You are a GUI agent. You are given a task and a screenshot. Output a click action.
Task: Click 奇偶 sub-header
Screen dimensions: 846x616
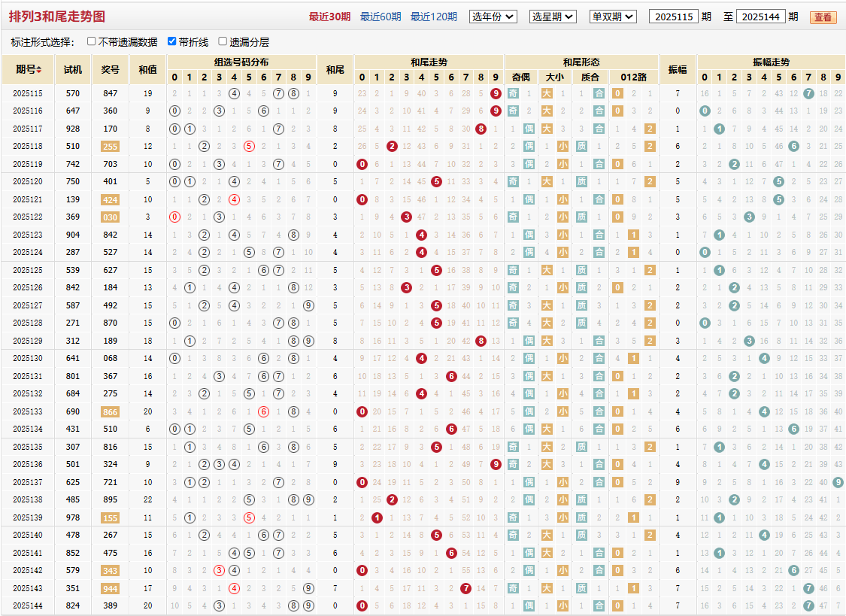click(x=520, y=77)
